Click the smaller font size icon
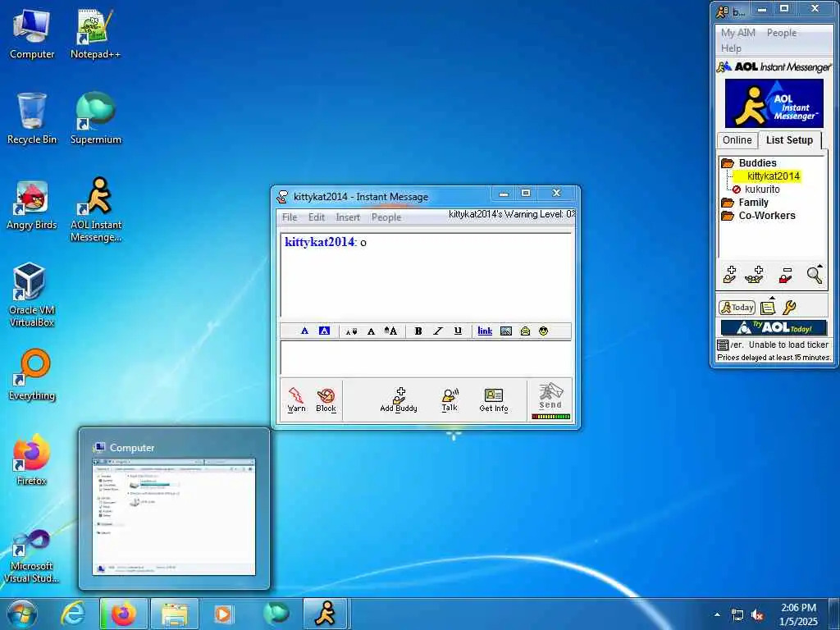The image size is (840, 630). 351,331
